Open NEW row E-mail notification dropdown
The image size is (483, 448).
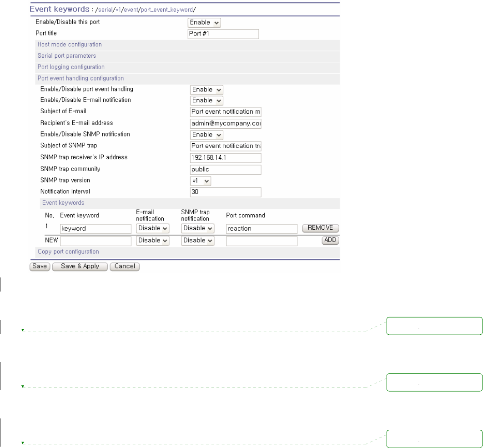(152, 240)
